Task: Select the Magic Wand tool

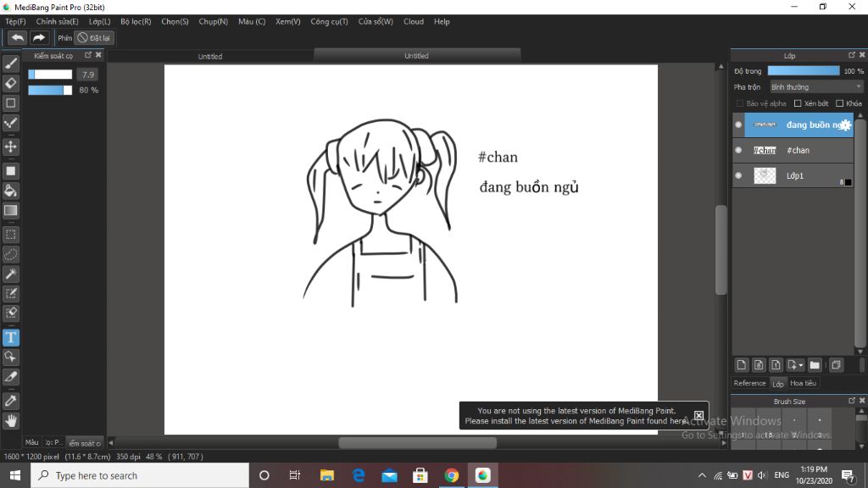Action: pyautogui.click(x=10, y=274)
